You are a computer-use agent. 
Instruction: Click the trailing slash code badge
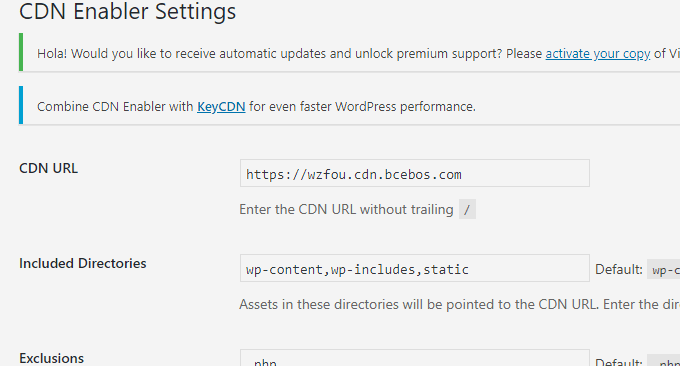[x=467, y=209]
